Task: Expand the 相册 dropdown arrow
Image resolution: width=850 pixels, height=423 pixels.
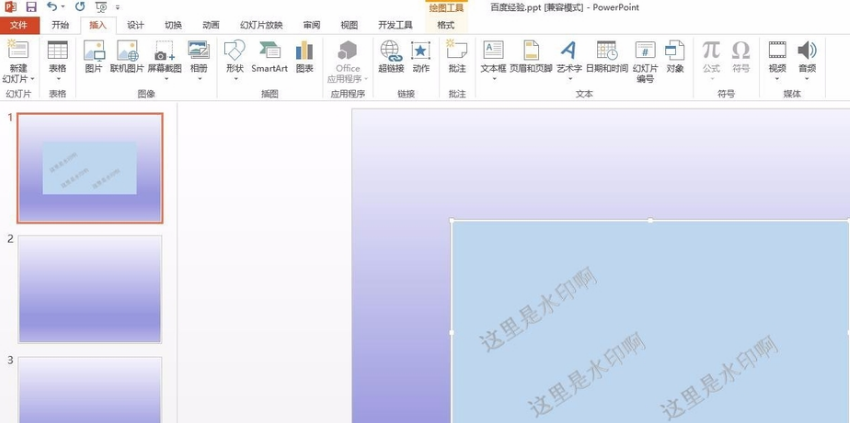Action: pos(199,79)
